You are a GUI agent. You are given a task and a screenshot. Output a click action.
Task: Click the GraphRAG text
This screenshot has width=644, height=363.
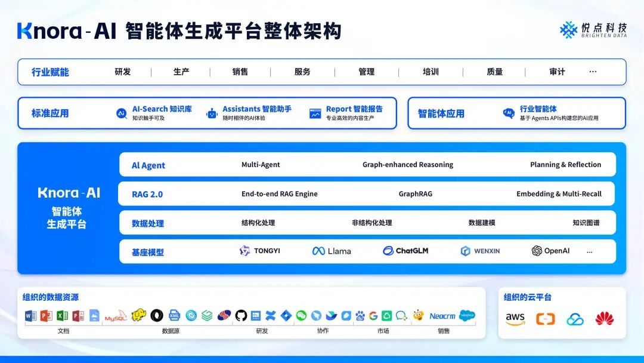tap(415, 193)
